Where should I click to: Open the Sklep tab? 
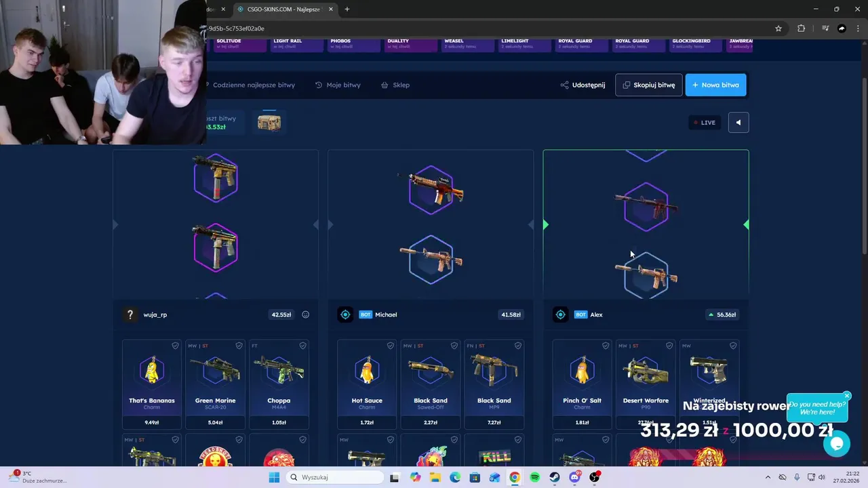pyautogui.click(x=401, y=85)
